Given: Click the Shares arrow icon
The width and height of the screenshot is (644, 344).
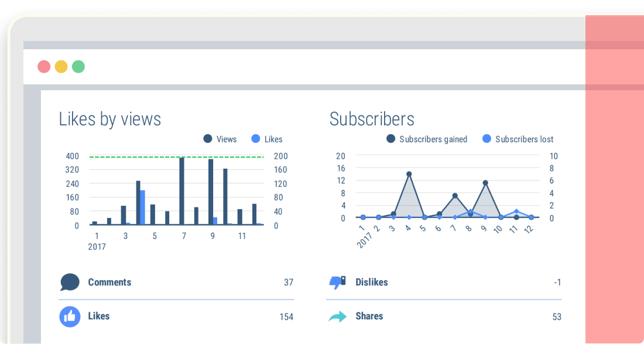Looking at the screenshot, I should (x=338, y=316).
